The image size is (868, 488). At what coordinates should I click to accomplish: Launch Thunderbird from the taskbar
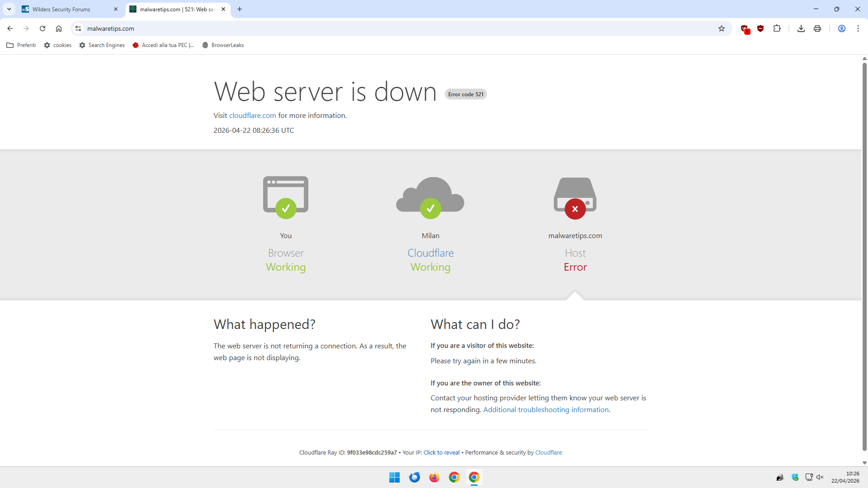pos(415,478)
